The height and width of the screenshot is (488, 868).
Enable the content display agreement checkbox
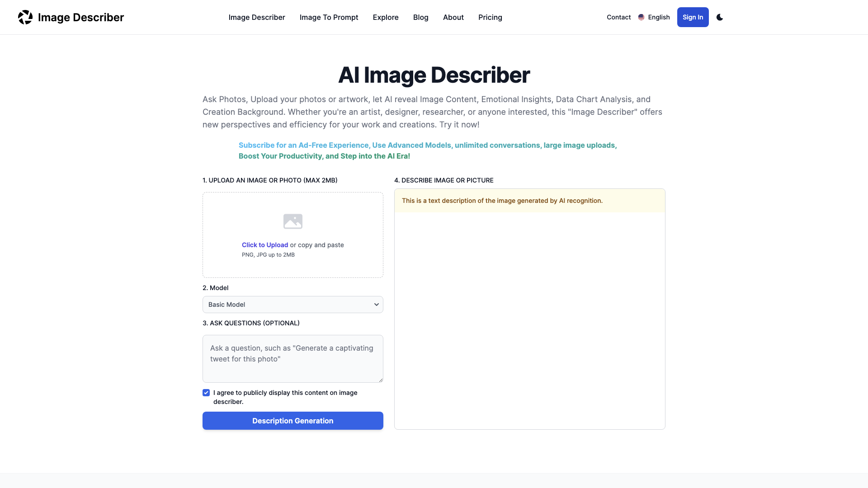206,393
